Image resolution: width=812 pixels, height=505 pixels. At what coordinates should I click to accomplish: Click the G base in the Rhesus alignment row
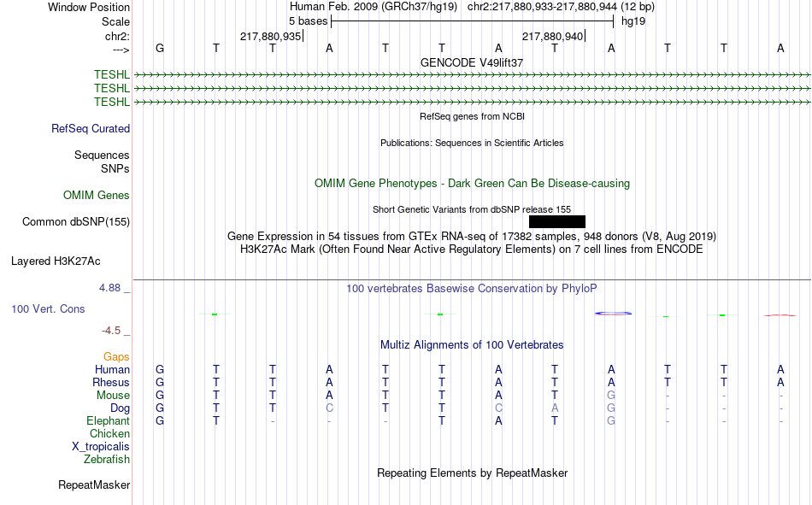click(x=160, y=382)
